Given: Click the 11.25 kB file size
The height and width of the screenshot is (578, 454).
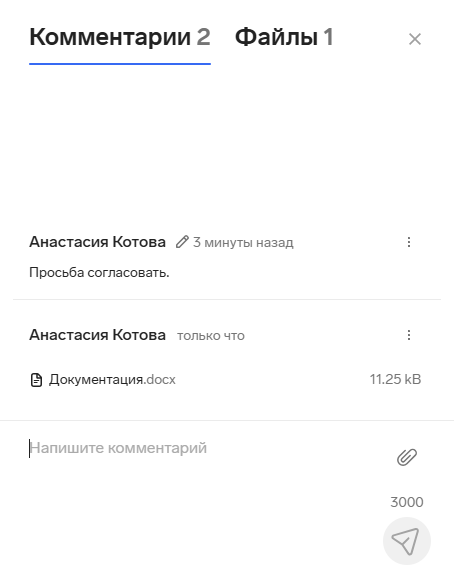Looking at the screenshot, I should [395, 379].
